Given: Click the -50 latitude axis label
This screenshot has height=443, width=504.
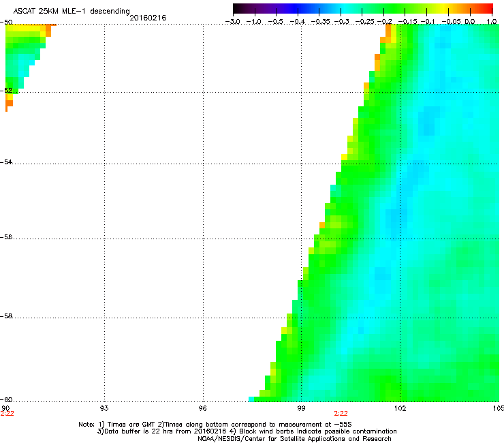Looking at the screenshot, I should click(x=6, y=22).
